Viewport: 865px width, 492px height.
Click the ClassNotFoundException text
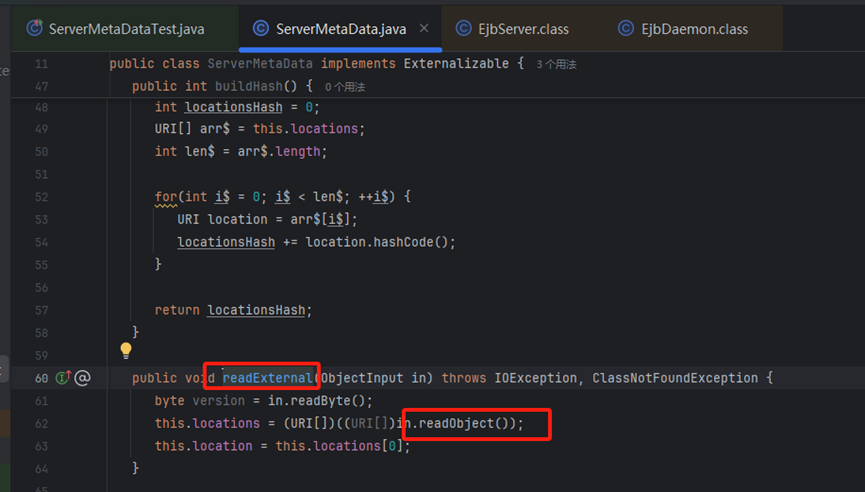coord(682,378)
